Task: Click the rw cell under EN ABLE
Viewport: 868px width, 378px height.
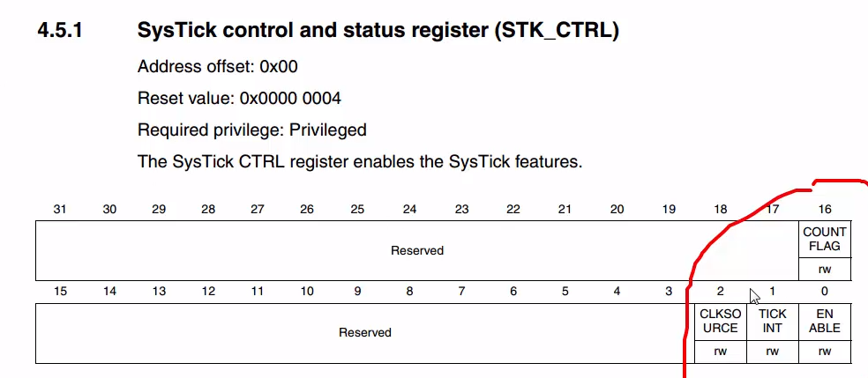Action: (x=824, y=352)
